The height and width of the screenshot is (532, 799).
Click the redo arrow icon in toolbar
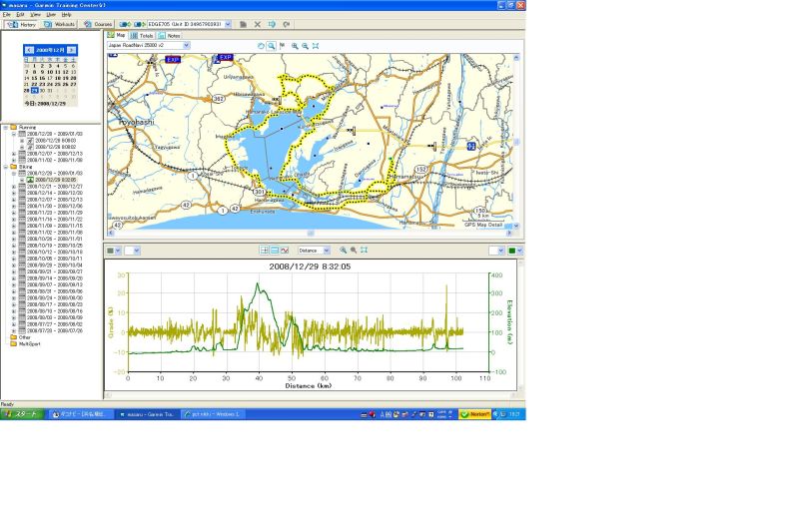point(287,24)
